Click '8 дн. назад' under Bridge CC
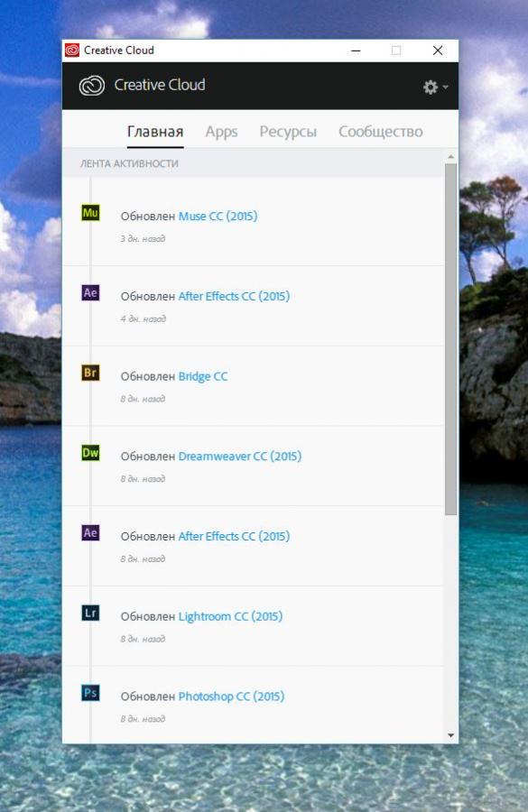The width and height of the screenshot is (528, 812). point(143,399)
